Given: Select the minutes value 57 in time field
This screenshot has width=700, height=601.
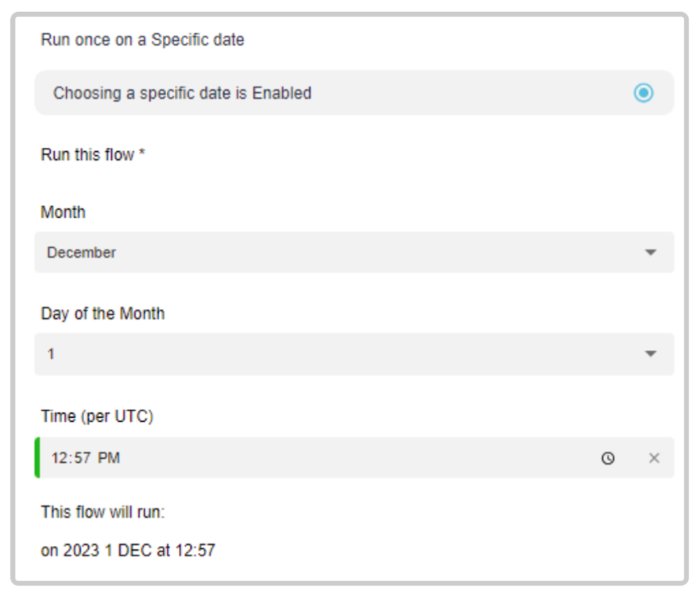Looking at the screenshot, I should click(82, 458).
